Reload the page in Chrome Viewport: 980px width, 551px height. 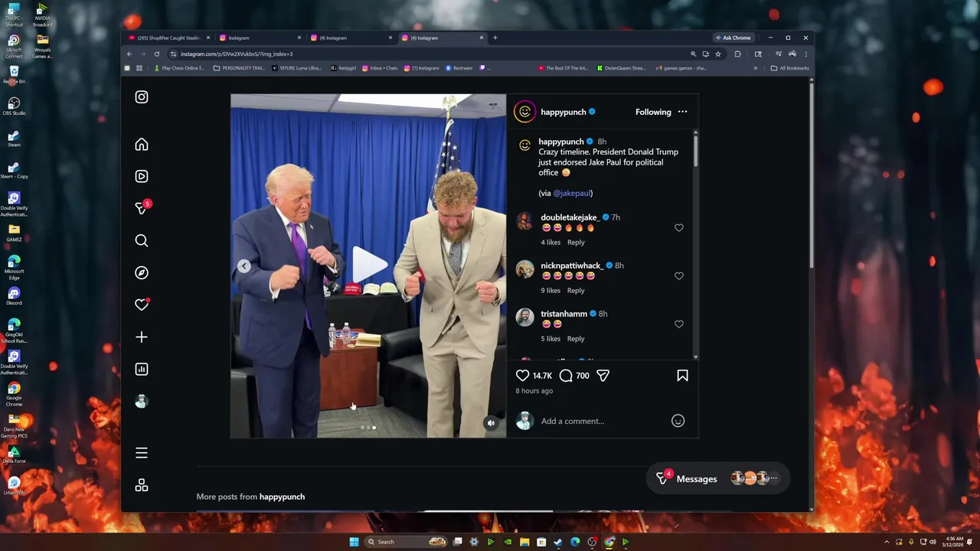pyautogui.click(x=157, y=54)
